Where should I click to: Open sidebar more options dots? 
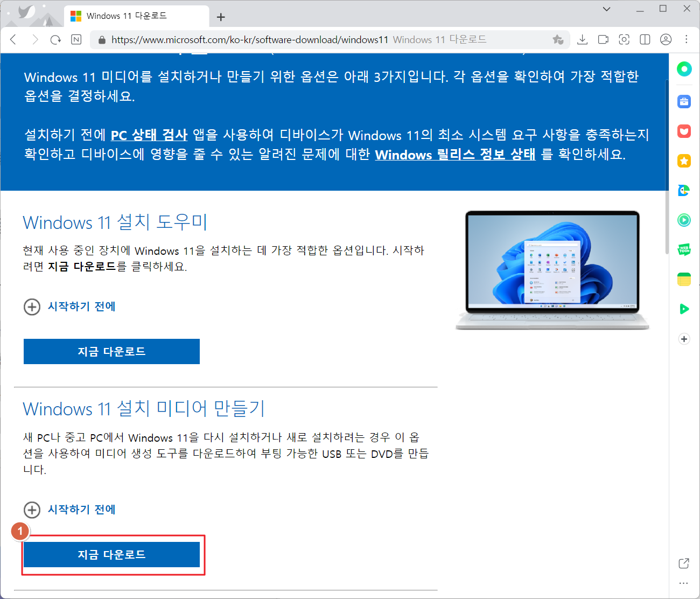684,583
